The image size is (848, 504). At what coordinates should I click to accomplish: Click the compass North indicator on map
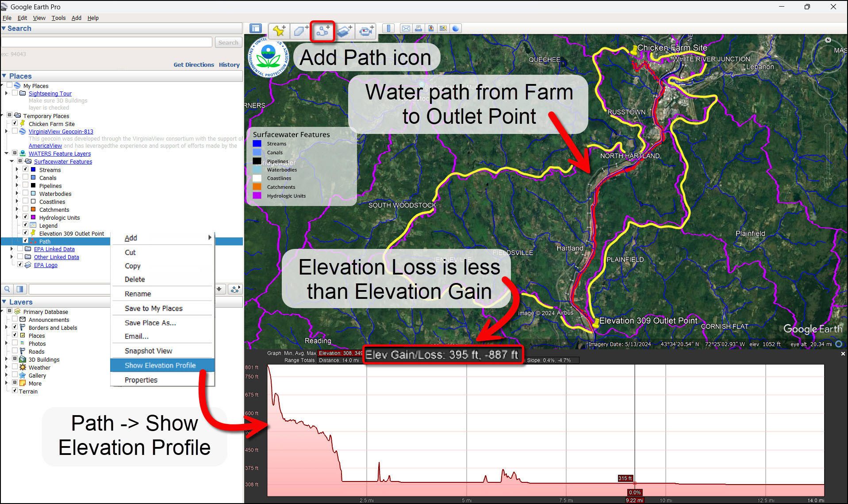tap(828, 40)
